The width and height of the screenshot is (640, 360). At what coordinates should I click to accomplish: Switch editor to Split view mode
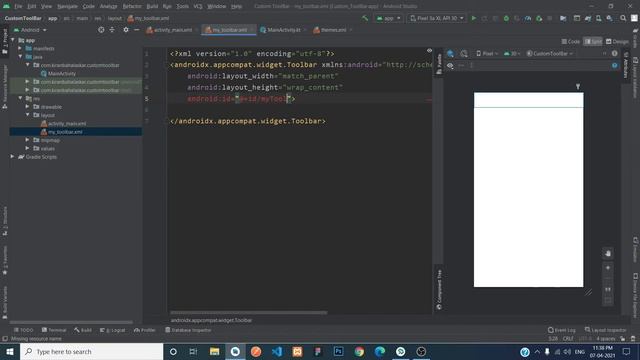593,42
